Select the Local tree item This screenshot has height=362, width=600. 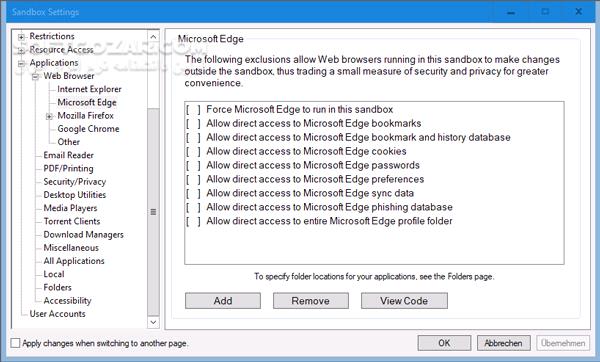pos(54,274)
